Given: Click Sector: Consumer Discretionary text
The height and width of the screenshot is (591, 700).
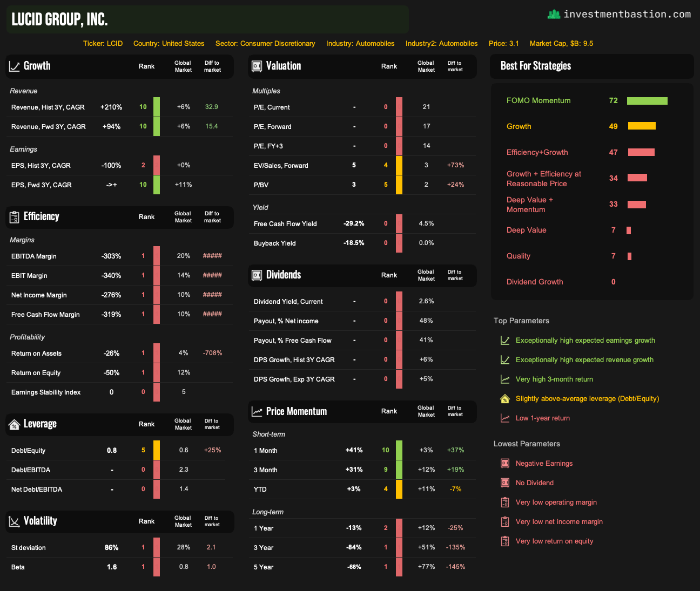Looking at the screenshot, I should 265,44.
